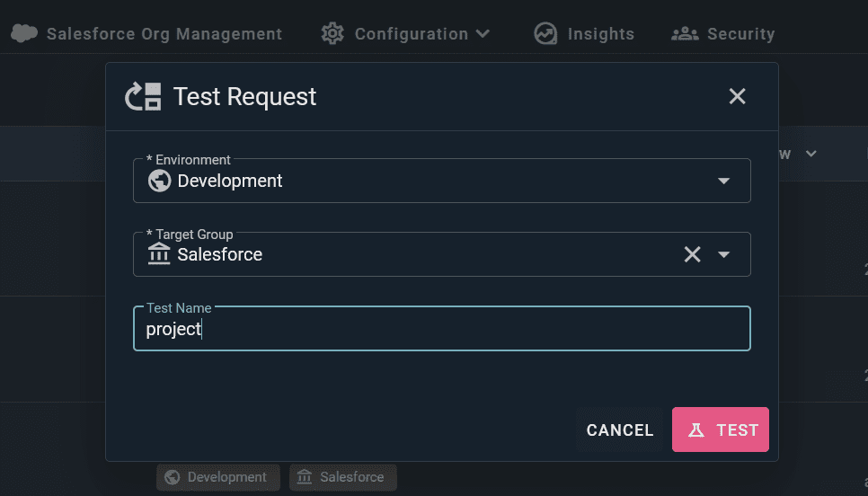Expand the Environment dropdown arrow

723,181
